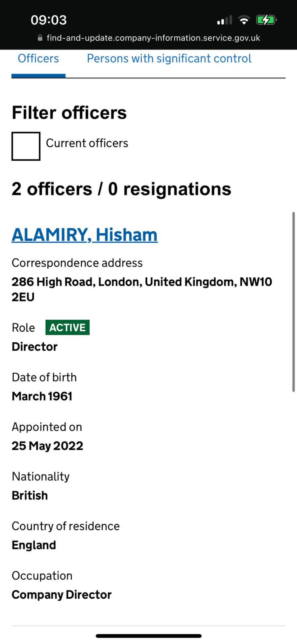Tap the March 1961 date of birth
The image size is (297, 644).
(42, 396)
